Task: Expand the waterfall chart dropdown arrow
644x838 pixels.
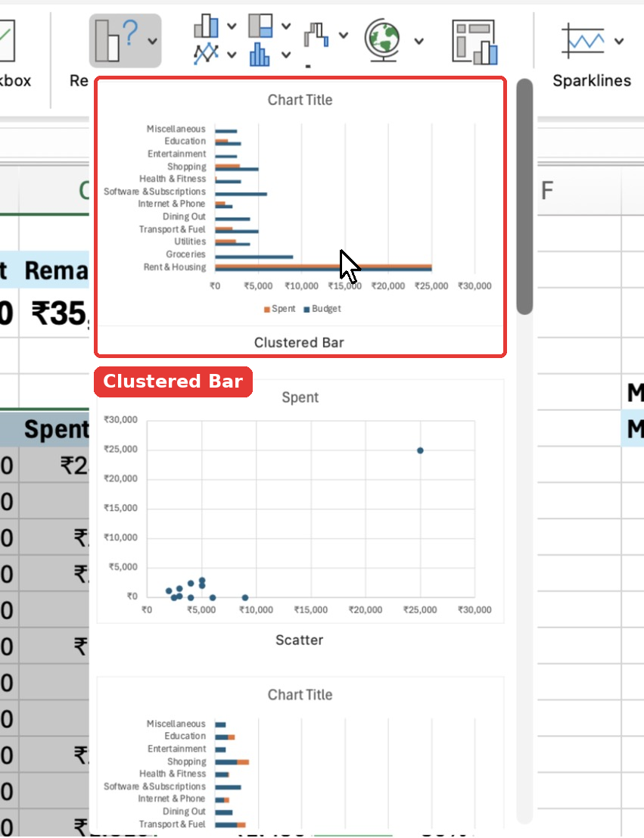Action: point(343,36)
